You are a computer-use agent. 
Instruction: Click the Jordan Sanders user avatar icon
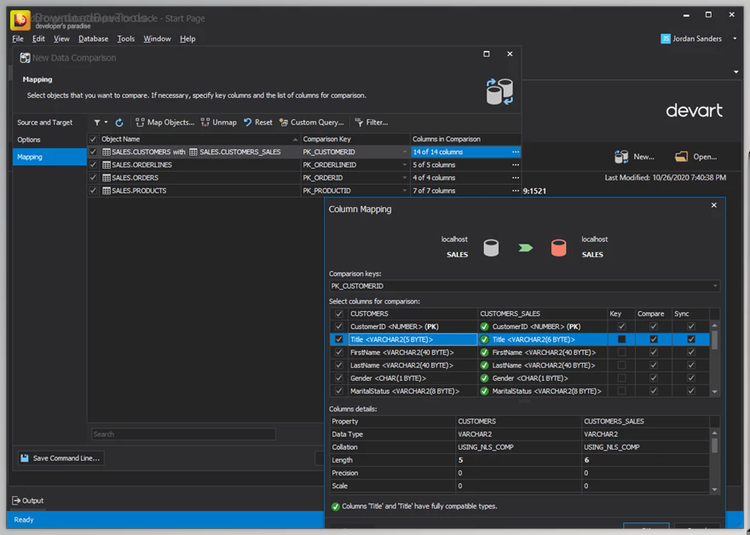(665, 39)
